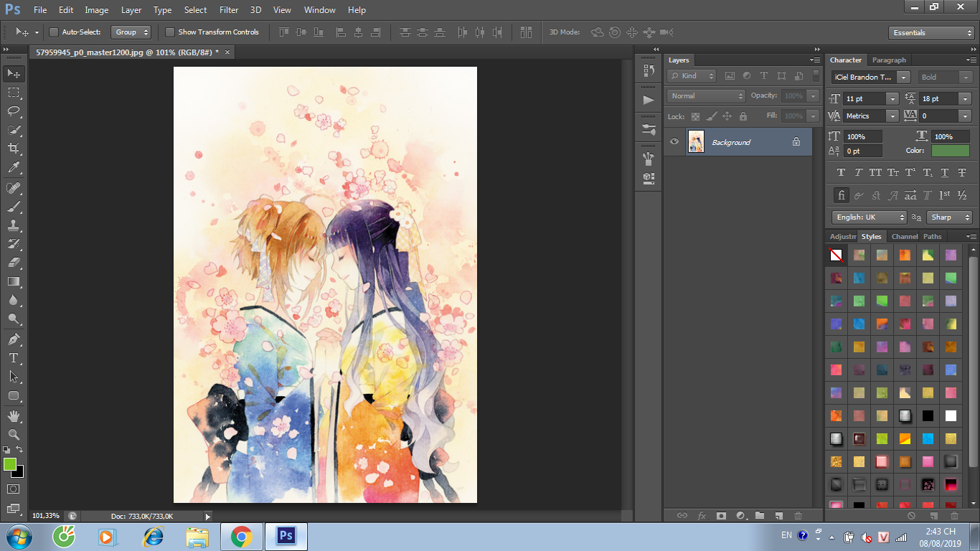This screenshot has width=980, height=551.
Task: Open the font size 11 pt dropdown
Action: coord(892,98)
